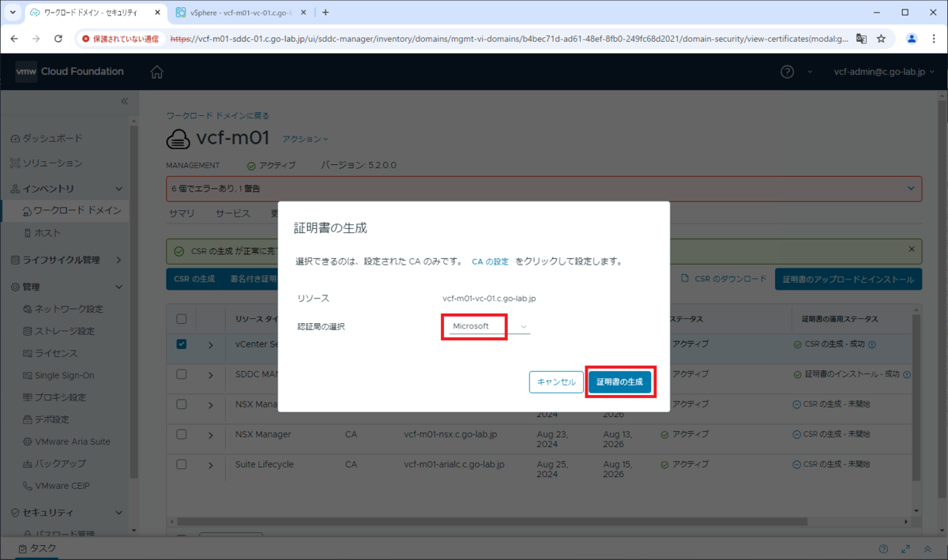The image size is (948, 560).
Task: Open the tab search dropdown arrow
Action: coord(13,13)
